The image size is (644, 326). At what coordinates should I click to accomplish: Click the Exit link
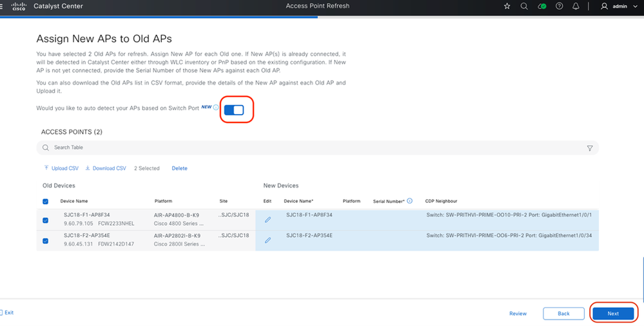point(6,312)
